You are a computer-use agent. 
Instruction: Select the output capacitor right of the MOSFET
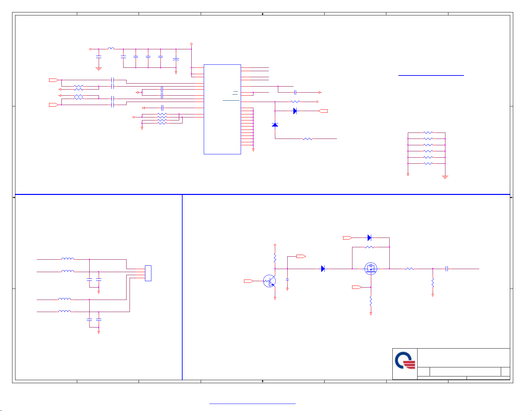pos(447,268)
